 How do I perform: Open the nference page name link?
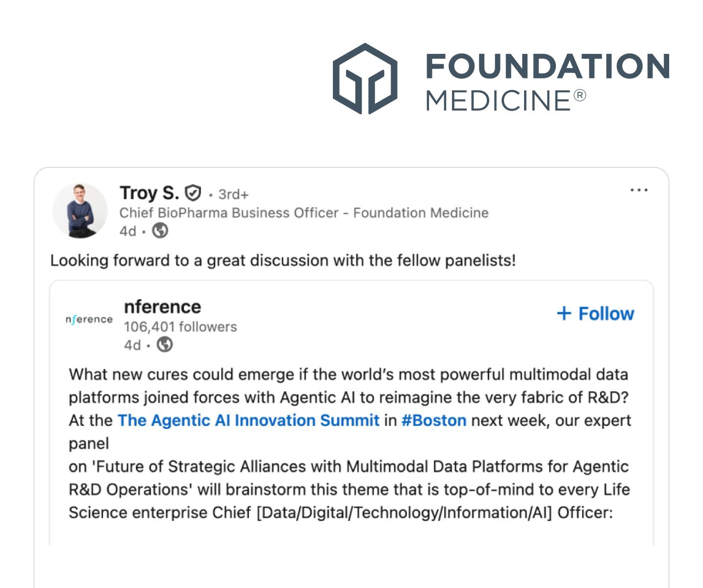pyautogui.click(x=162, y=307)
